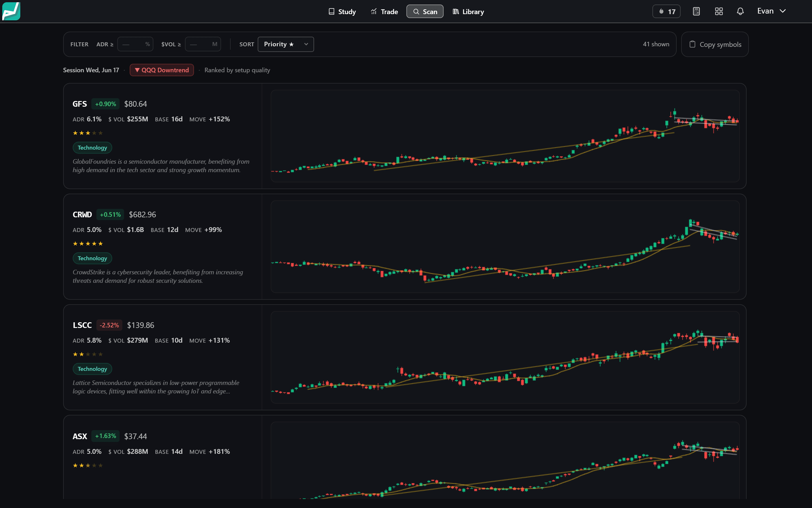Click Ranked by setup quality text

point(237,70)
